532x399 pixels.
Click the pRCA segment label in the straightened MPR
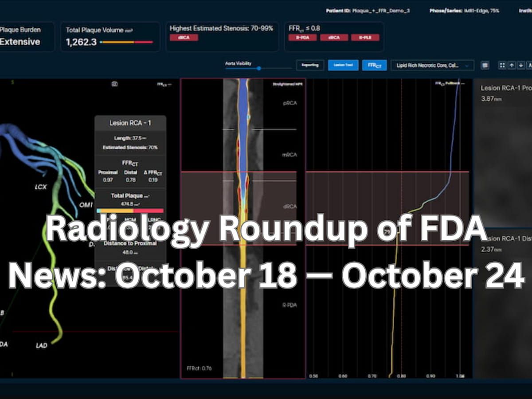(x=290, y=103)
